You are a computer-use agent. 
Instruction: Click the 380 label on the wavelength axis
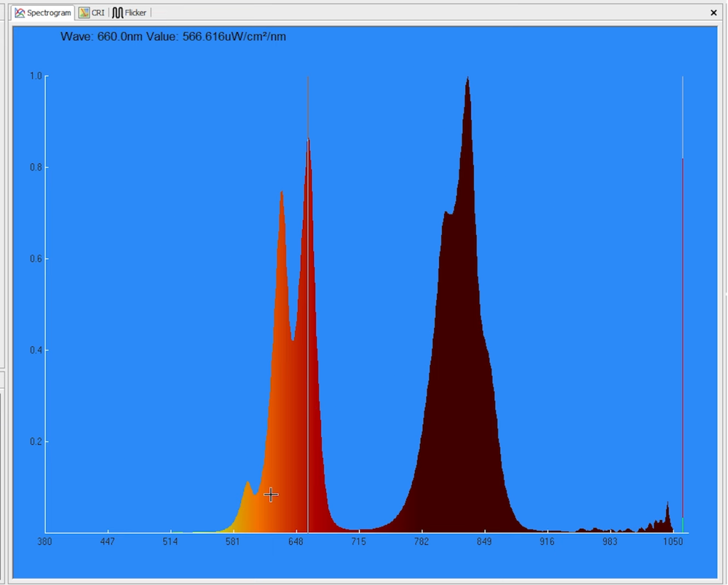[x=45, y=542]
